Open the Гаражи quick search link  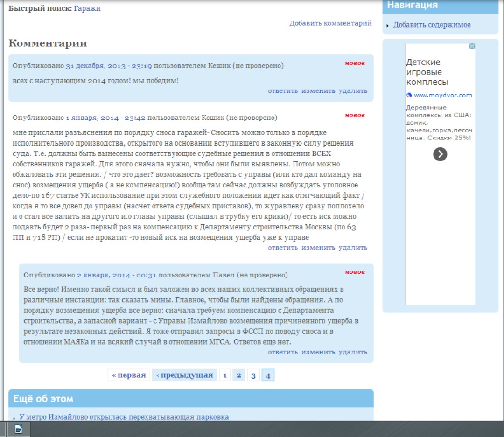[87, 8]
